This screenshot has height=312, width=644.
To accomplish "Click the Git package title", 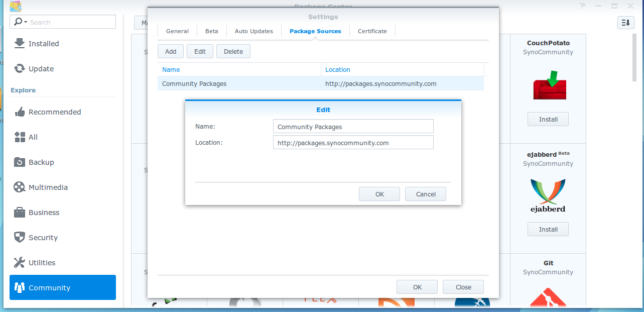I will coord(548,263).
